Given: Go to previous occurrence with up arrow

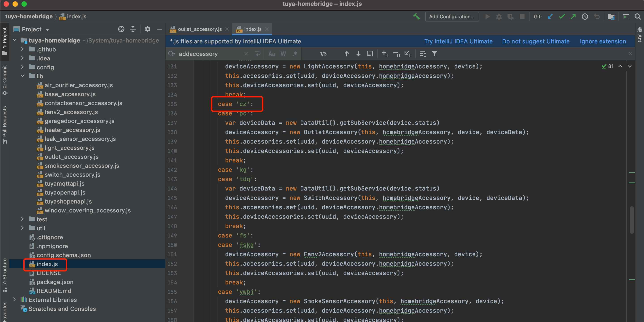Looking at the screenshot, I should pos(346,54).
